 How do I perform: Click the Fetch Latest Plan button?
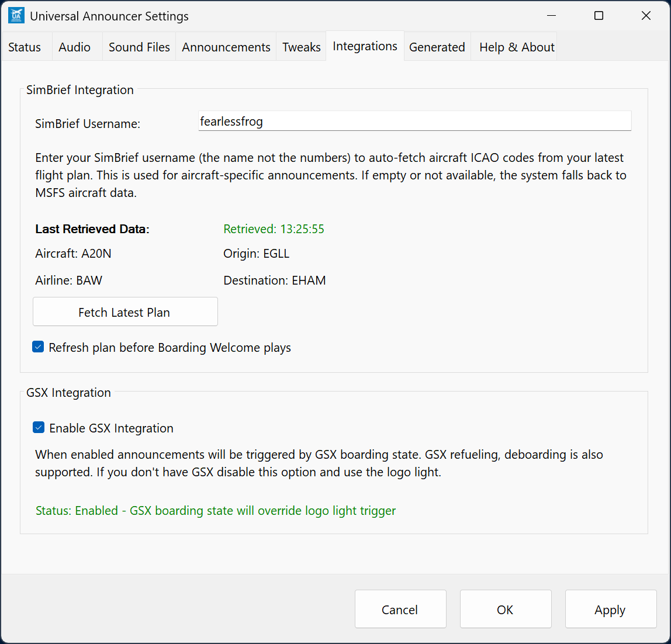pyautogui.click(x=125, y=312)
